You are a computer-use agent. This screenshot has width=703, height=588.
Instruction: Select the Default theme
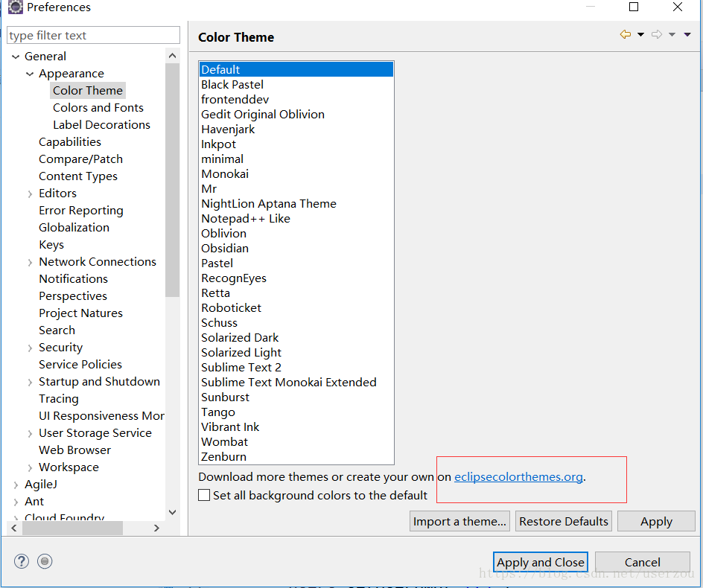coord(296,69)
